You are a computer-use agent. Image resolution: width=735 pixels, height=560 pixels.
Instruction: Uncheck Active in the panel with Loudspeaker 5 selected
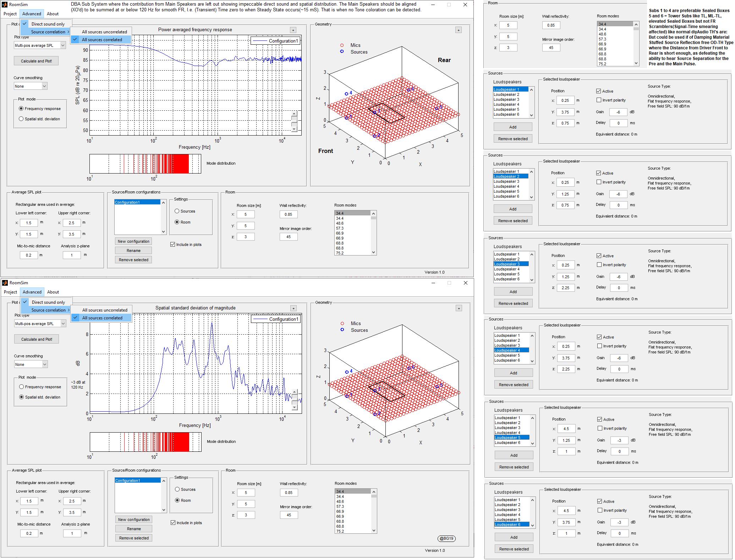(600, 419)
